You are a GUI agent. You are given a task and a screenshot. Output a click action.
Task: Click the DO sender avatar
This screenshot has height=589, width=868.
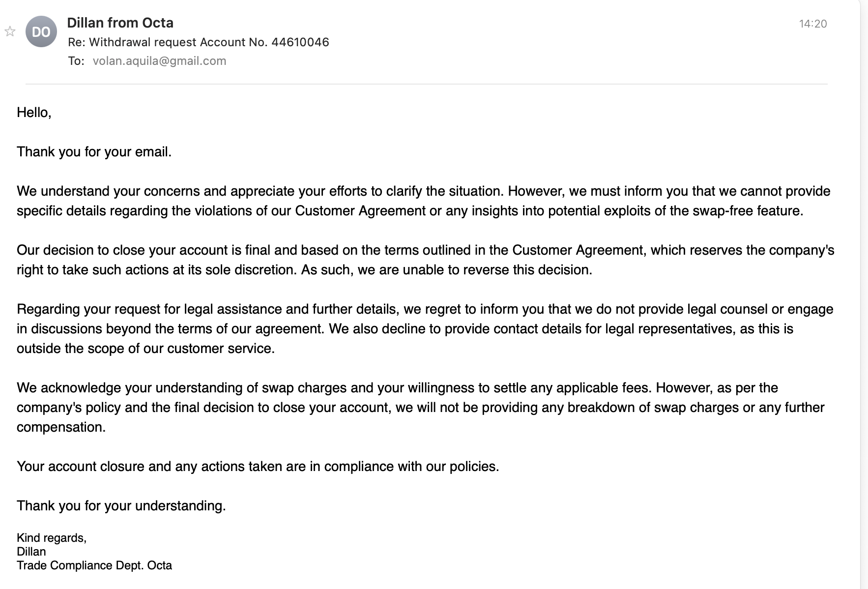[x=41, y=32]
